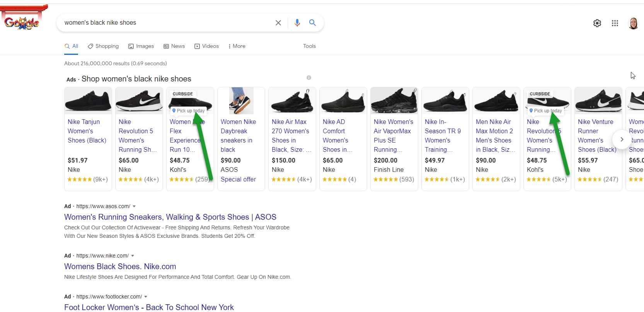Show the next shopping ads with the arrow
Viewport: 644px width, 312px height.
tap(622, 139)
